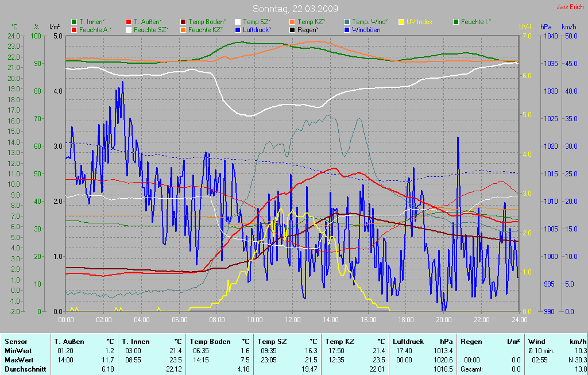
Task: Click the 'km/h' wind axis header
Action: point(569,27)
